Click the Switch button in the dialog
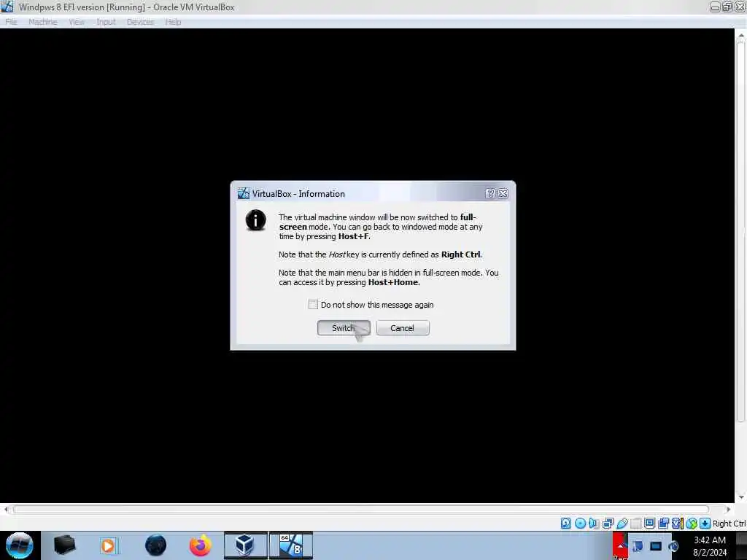The image size is (747, 560). click(344, 328)
